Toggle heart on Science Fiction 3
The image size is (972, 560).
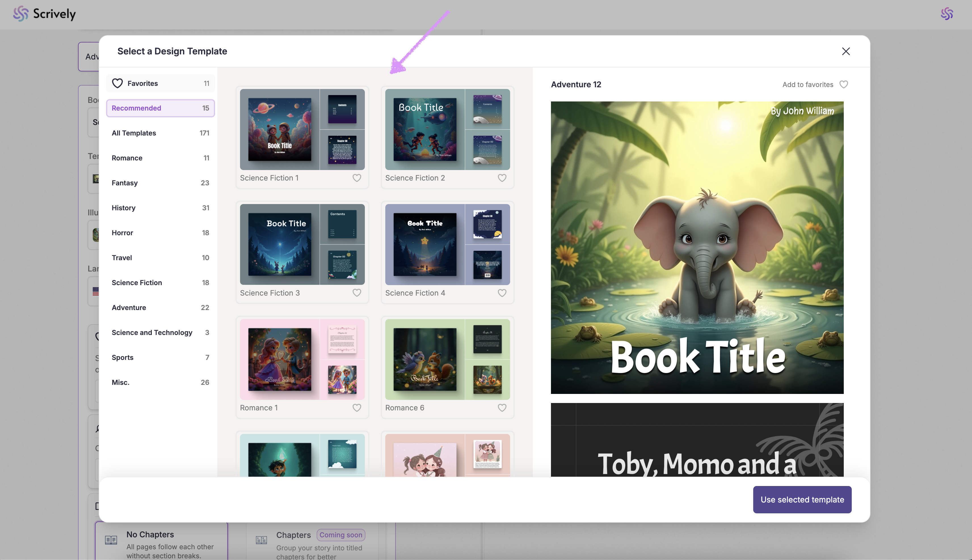[356, 293]
